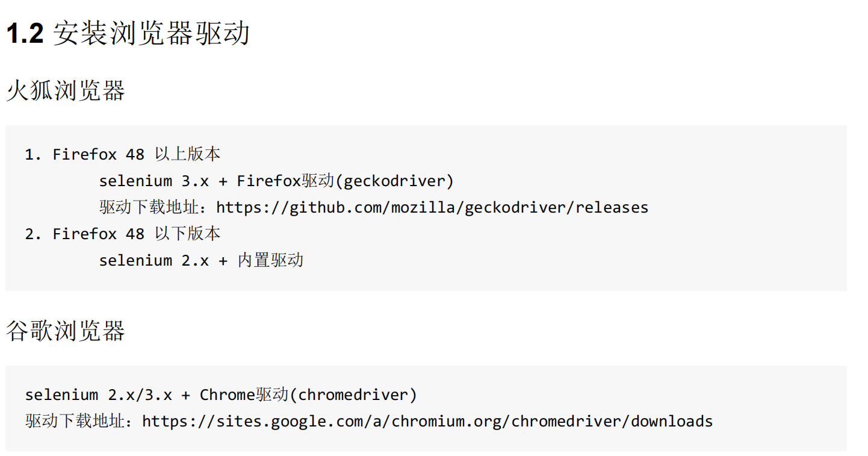Screen dimensions: 868x456
Task: Click the "谷歌浏览器" subheading
Action: [66, 331]
